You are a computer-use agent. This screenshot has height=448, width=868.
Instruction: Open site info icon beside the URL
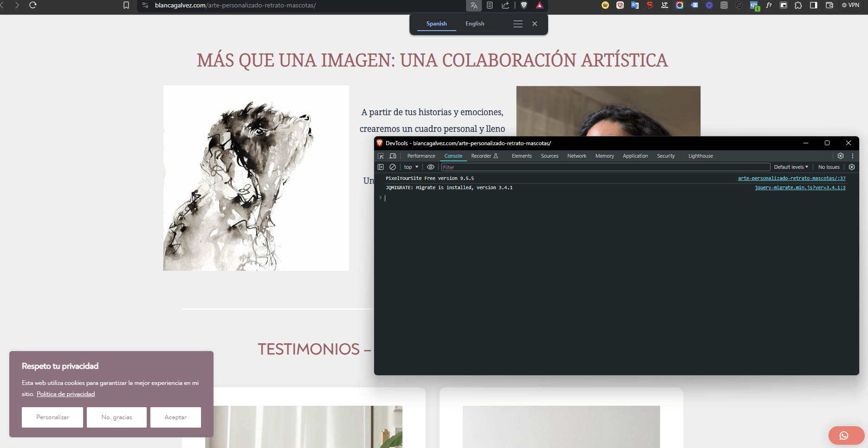point(145,5)
